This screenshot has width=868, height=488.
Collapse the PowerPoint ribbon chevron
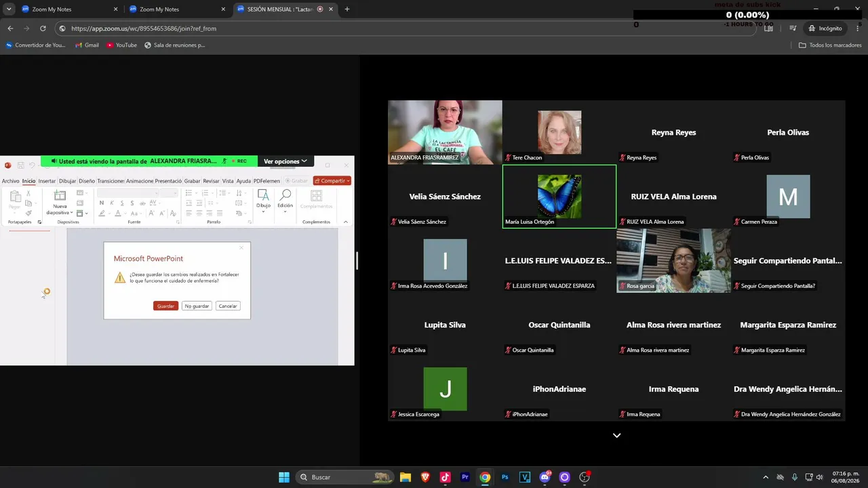[x=346, y=222]
